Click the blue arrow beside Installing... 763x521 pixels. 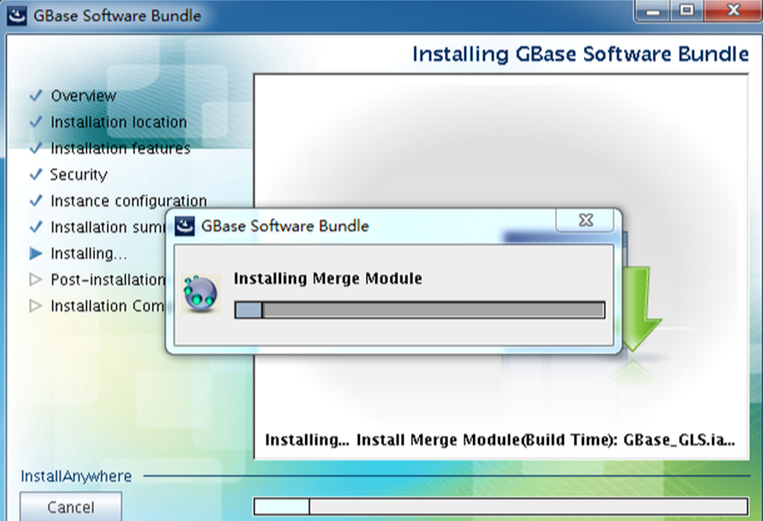pyautogui.click(x=36, y=253)
